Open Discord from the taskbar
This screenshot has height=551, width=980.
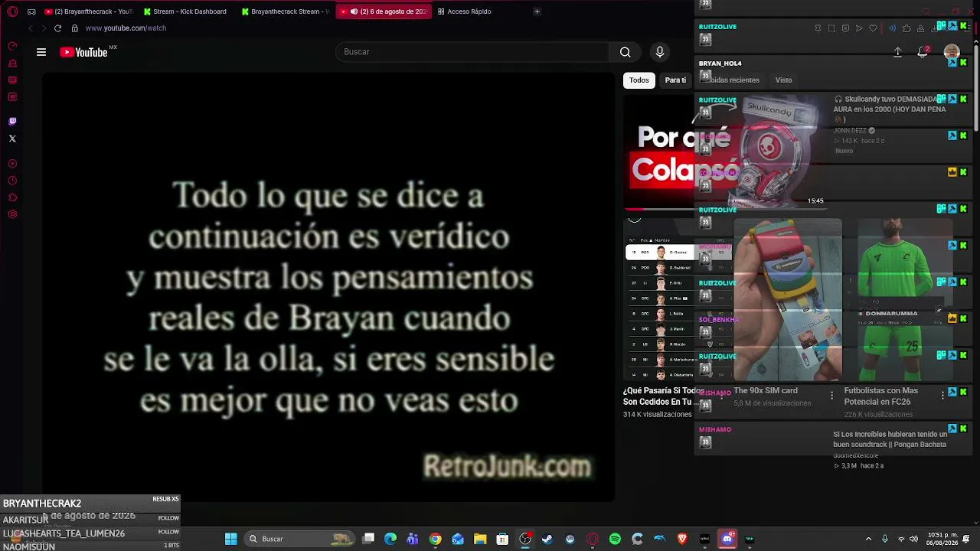point(727,539)
